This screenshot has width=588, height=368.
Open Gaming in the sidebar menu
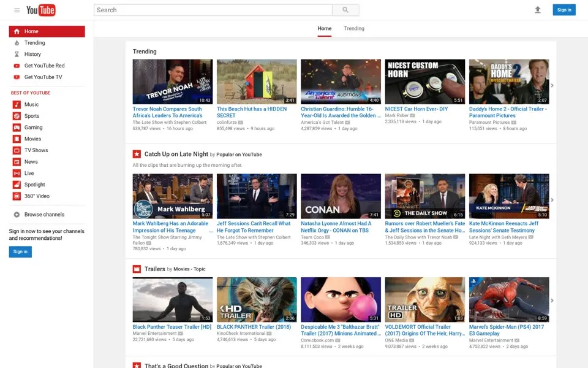click(33, 128)
